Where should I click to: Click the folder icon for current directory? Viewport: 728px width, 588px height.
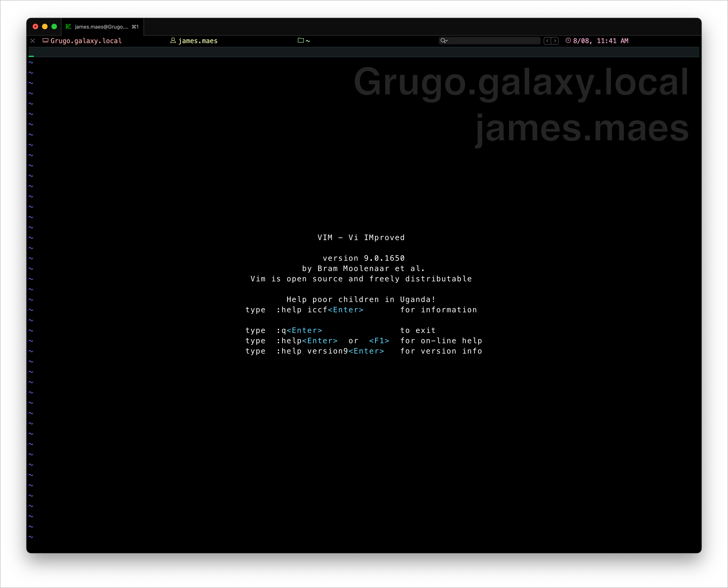(300, 40)
